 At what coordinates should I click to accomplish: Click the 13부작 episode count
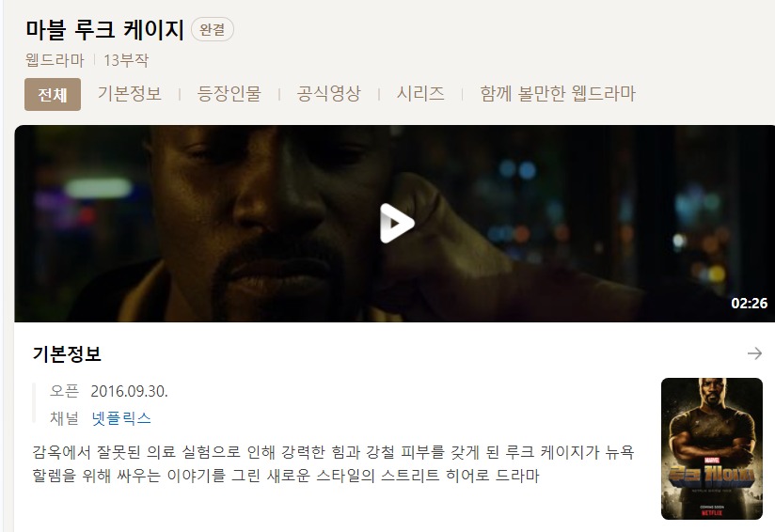point(126,60)
